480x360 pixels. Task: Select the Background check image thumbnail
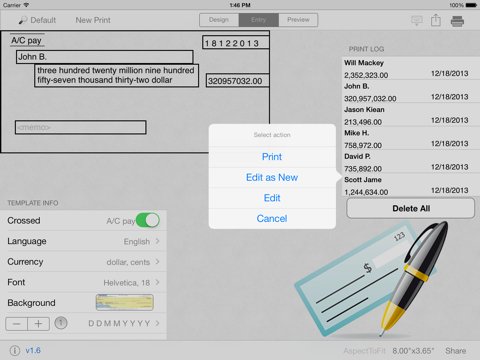(x=125, y=302)
